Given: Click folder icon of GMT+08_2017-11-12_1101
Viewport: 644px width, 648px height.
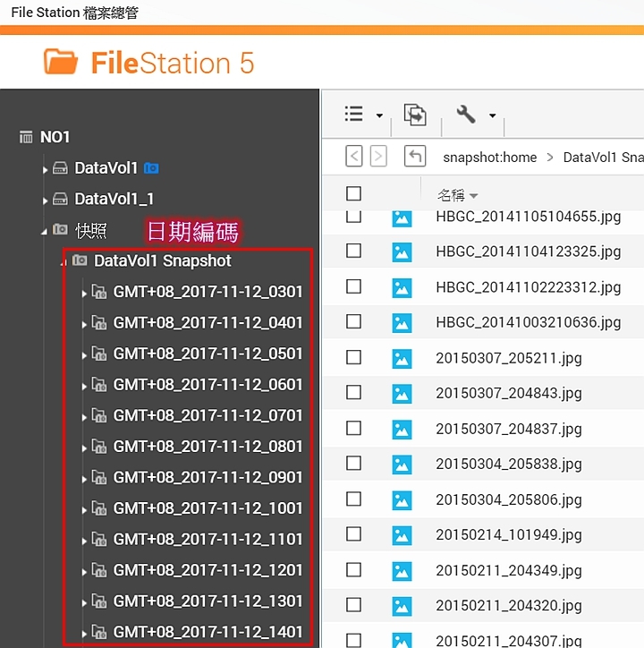Looking at the screenshot, I should tap(98, 539).
